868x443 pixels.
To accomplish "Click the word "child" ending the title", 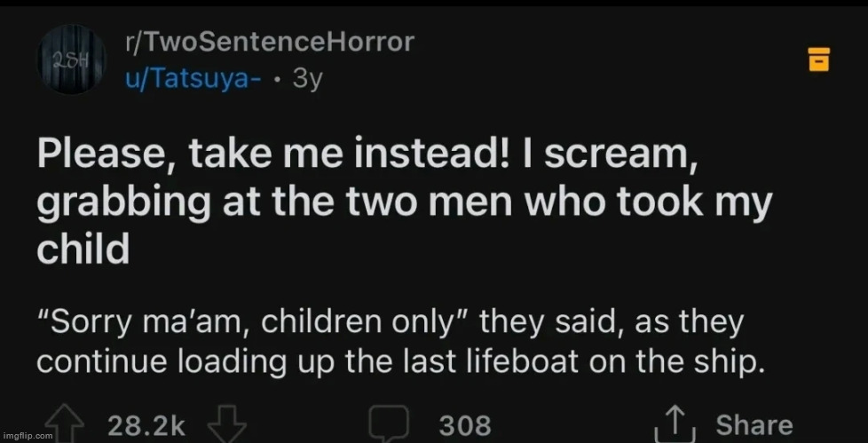I will (x=83, y=249).
